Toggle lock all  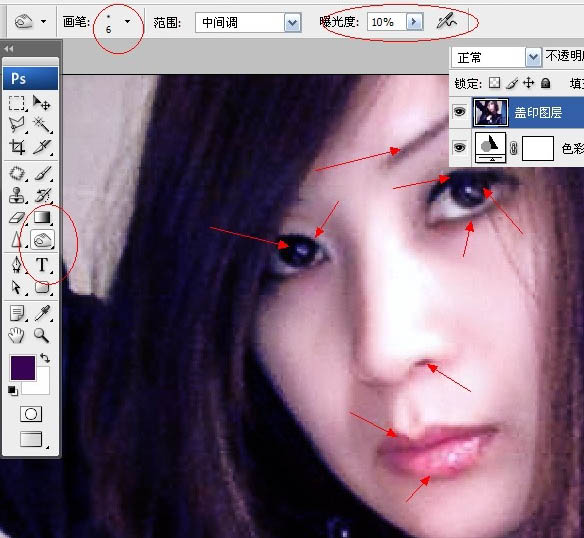pos(545,83)
